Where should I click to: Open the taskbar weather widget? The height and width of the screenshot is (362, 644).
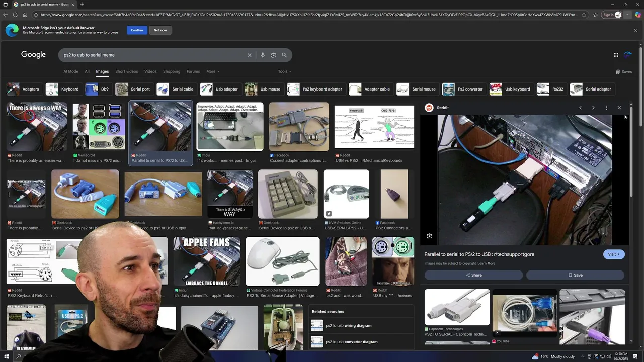[553, 356]
